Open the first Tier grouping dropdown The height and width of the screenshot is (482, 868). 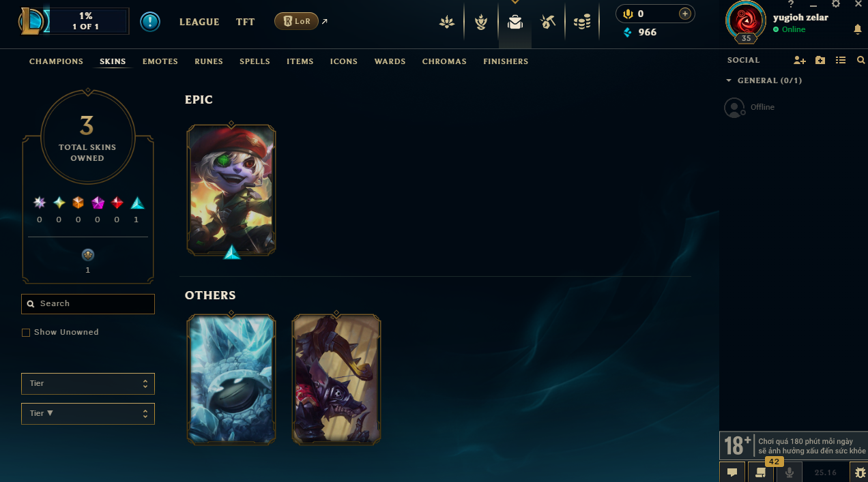pyautogui.click(x=88, y=384)
